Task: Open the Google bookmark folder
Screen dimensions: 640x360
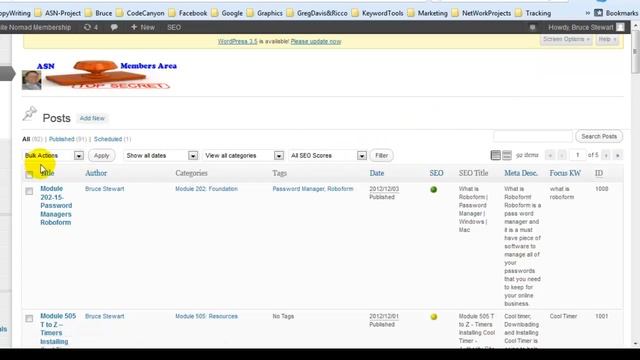Action: [x=227, y=13]
